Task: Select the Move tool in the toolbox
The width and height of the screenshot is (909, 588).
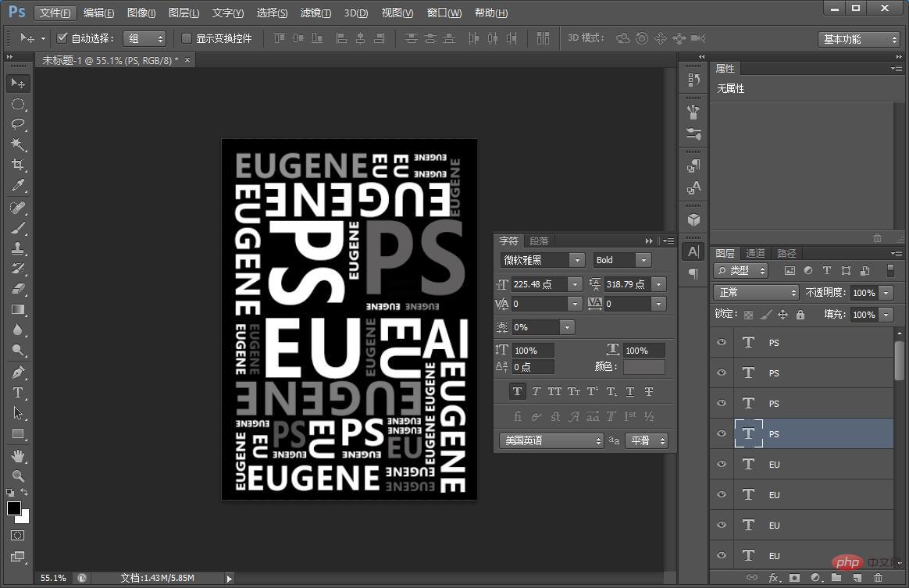Action: (18, 84)
